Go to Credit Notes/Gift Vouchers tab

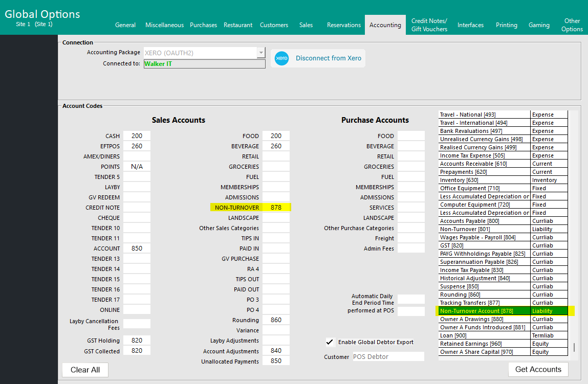[429, 25]
